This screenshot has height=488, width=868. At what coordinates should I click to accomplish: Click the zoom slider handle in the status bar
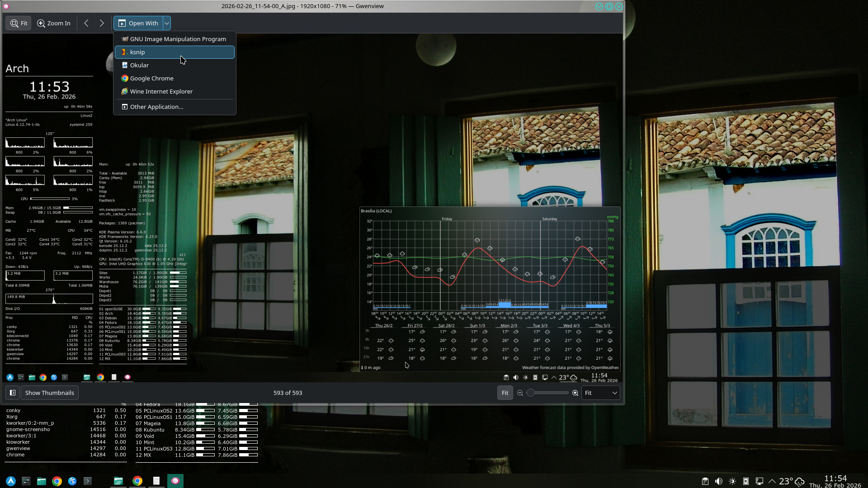point(531,393)
